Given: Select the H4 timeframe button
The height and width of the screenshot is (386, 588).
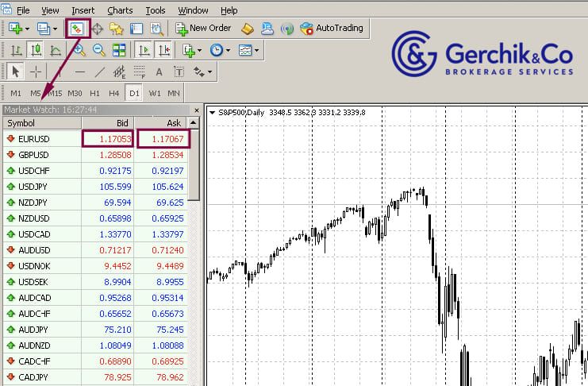Looking at the screenshot, I should tap(114, 93).
